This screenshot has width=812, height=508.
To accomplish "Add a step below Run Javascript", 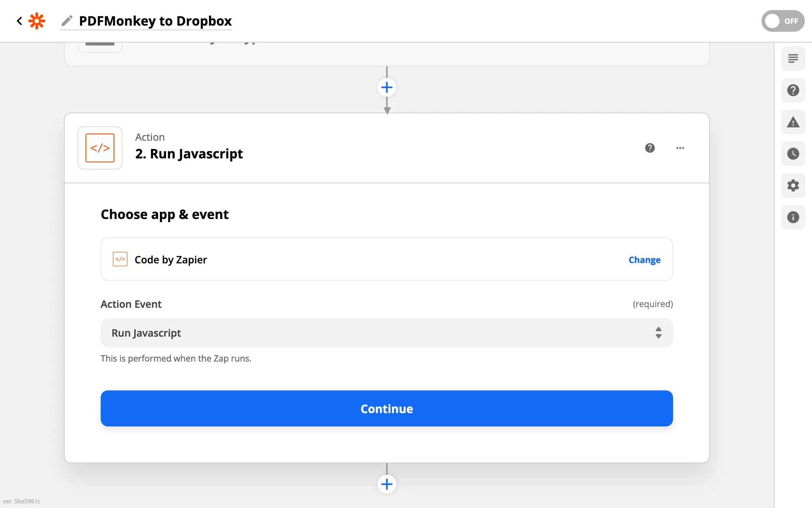I will tap(387, 484).
